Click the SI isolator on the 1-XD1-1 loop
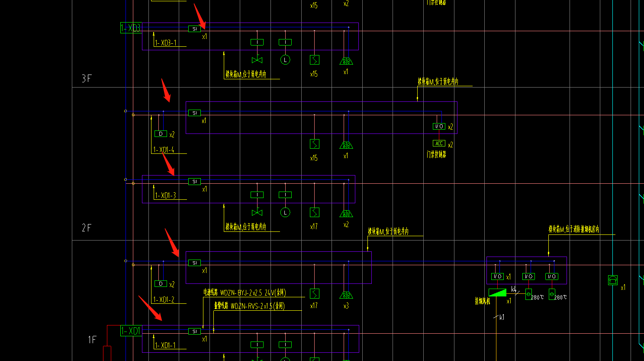Screen dimensions: 644x361 (194, 331)
